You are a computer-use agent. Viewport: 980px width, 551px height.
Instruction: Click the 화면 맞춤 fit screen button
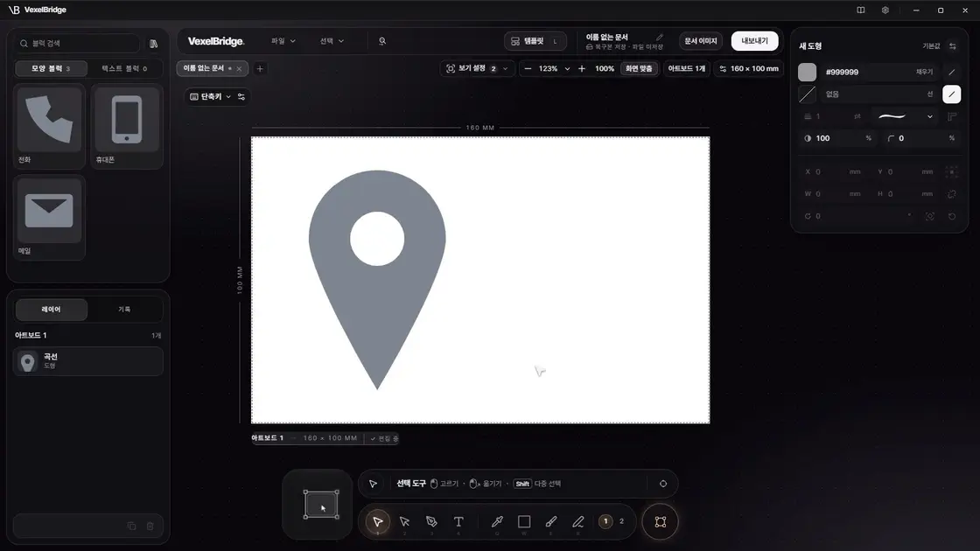pos(639,69)
